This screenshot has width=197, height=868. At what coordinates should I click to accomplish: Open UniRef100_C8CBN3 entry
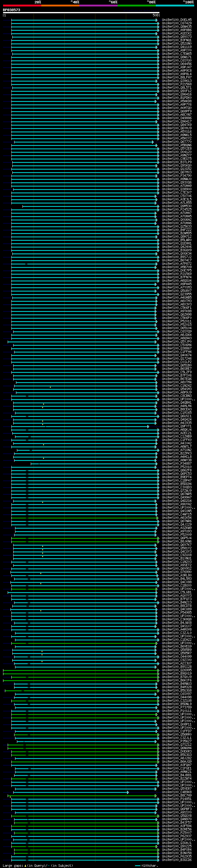point(177,396)
